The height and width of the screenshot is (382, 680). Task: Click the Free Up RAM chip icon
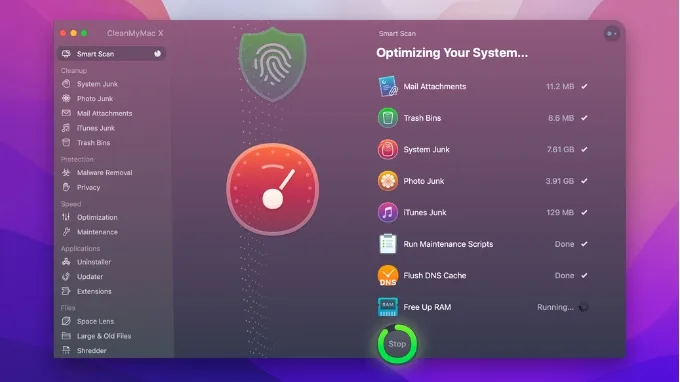(x=388, y=307)
